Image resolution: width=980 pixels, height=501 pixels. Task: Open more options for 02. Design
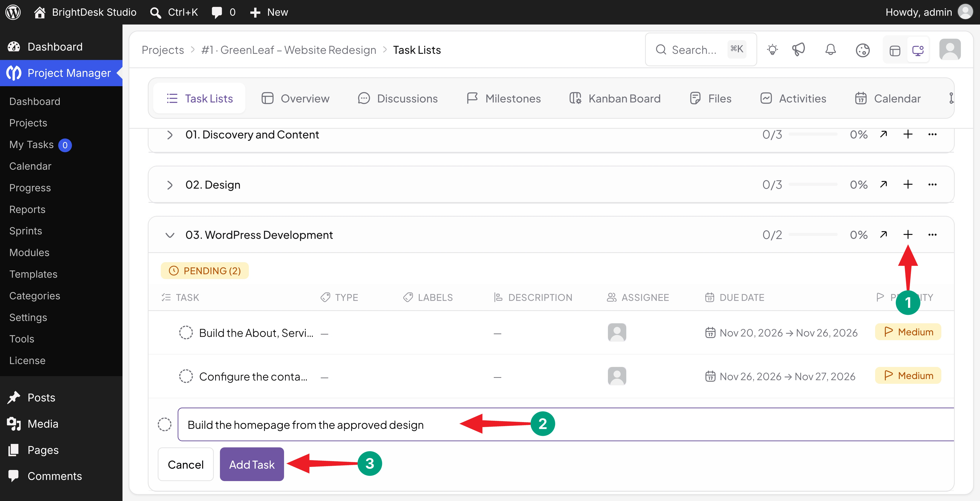[933, 185]
